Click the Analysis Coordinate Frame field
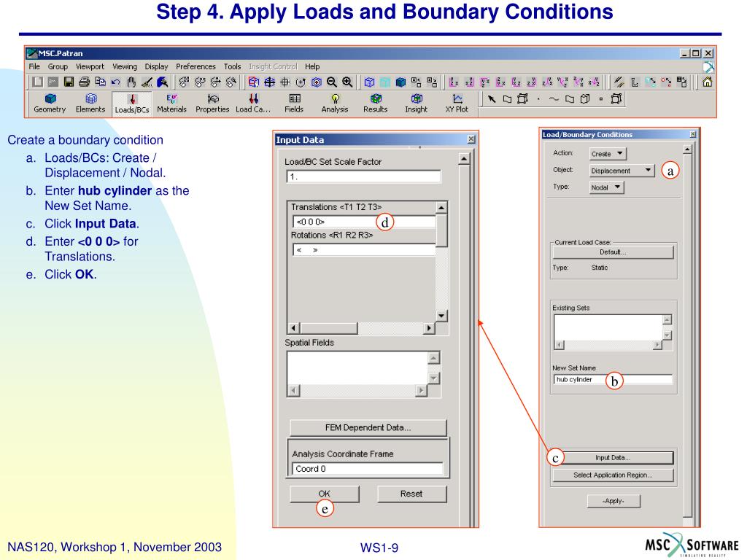 368,469
